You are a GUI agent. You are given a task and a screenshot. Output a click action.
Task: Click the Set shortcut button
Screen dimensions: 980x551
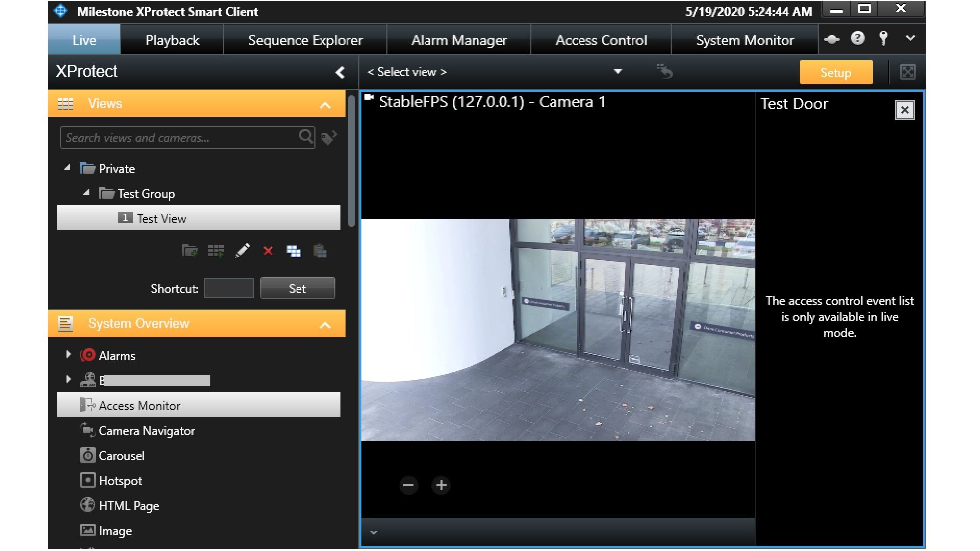(x=298, y=288)
